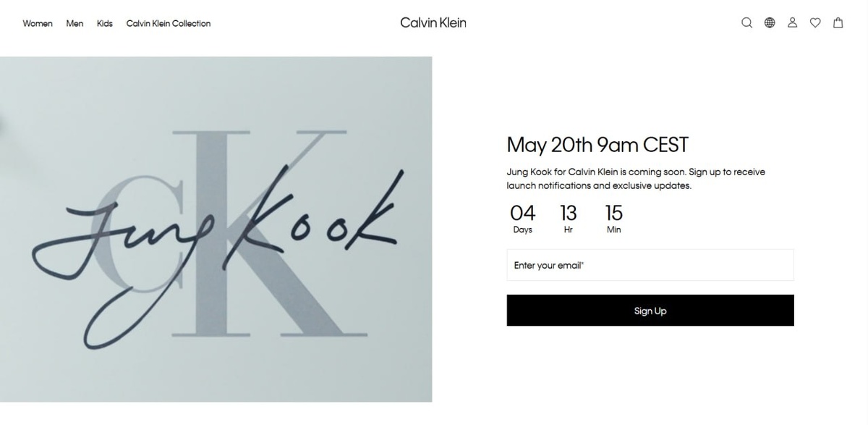This screenshot has height=425, width=868.
Task: Click the Jung Kook coming soon description text
Action: click(x=636, y=179)
